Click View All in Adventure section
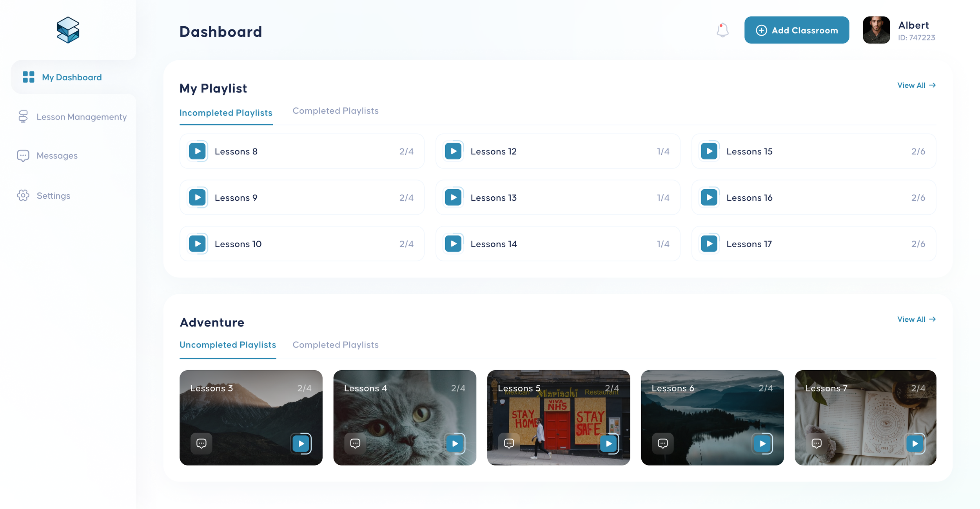The width and height of the screenshot is (980, 509). [x=916, y=319]
